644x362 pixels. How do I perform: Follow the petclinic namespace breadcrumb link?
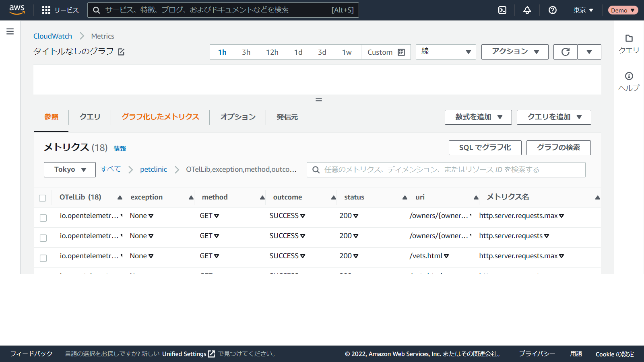pyautogui.click(x=153, y=170)
